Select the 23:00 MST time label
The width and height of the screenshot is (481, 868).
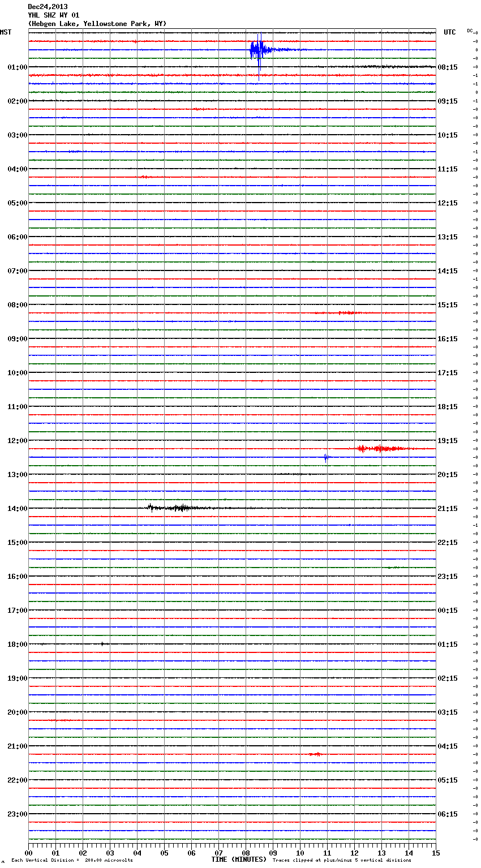pos(18,814)
